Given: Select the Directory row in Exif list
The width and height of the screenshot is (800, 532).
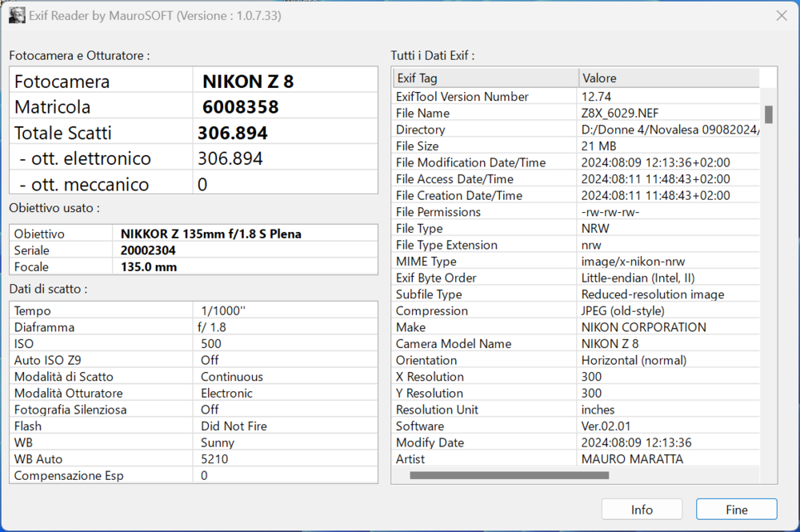Looking at the screenshot, I should click(577, 130).
